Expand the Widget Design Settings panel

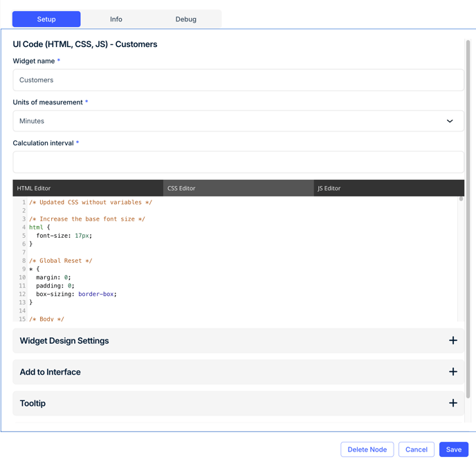(x=238, y=340)
